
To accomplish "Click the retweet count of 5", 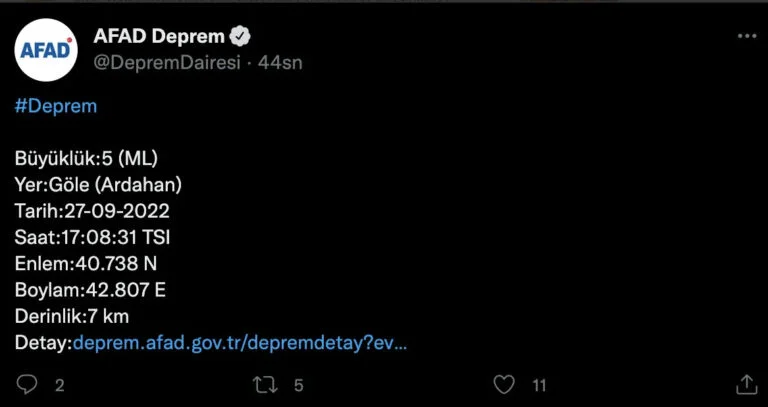I will pyautogui.click(x=298, y=385).
